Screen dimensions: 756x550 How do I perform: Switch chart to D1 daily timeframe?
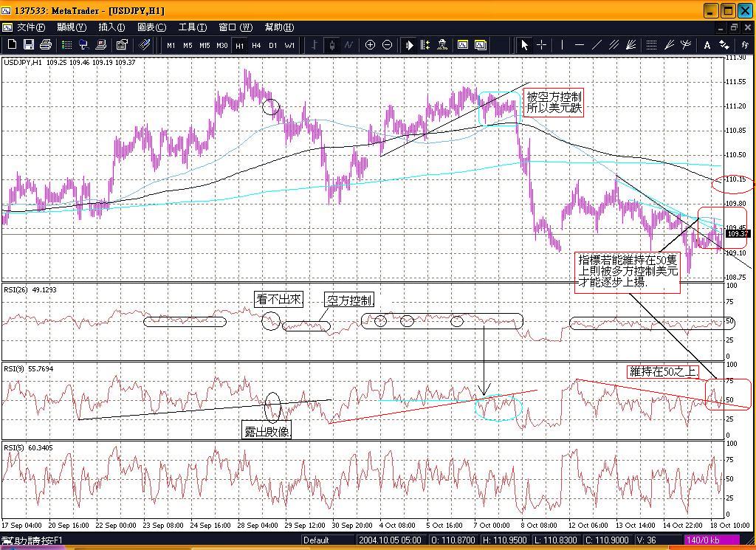click(272, 45)
